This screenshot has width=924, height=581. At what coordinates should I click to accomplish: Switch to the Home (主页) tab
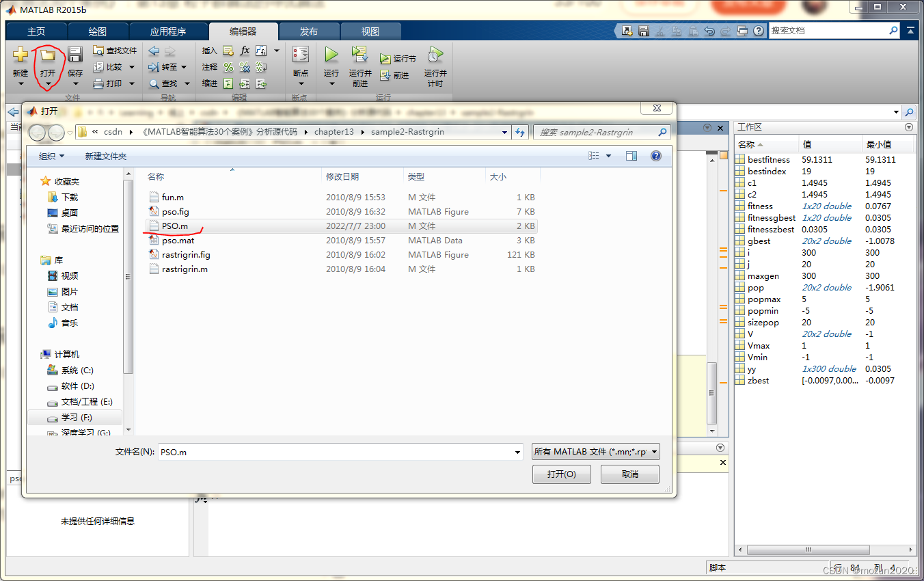click(36, 31)
